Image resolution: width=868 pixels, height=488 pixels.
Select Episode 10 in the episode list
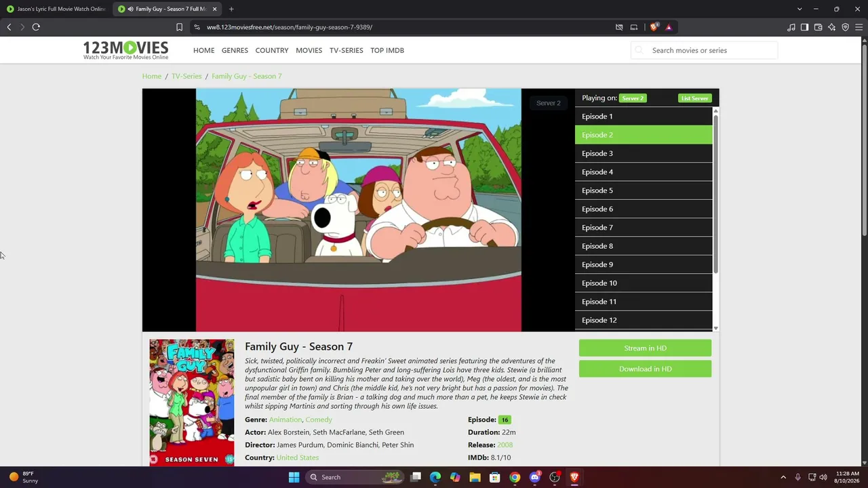[644, 283]
